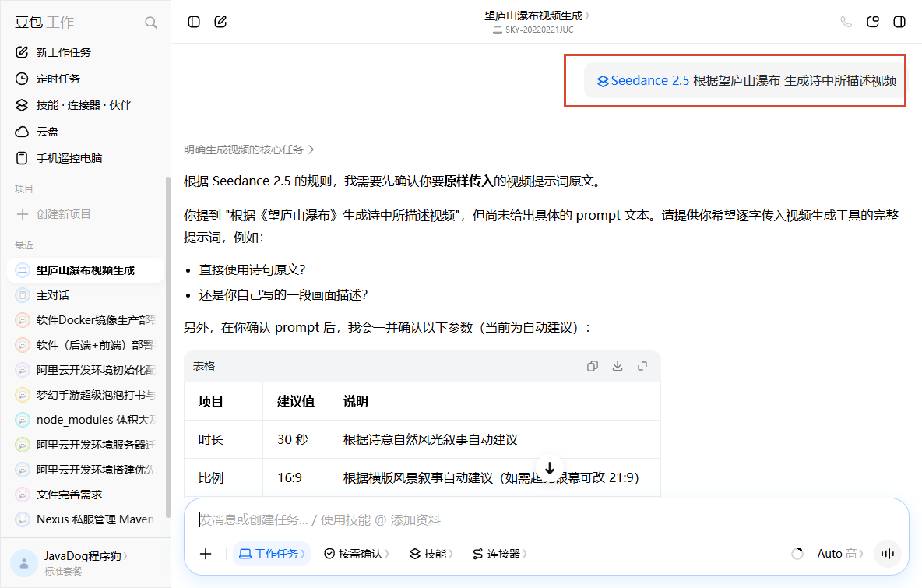
Task: Click the loading circle indicator icon
Action: [x=797, y=554]
